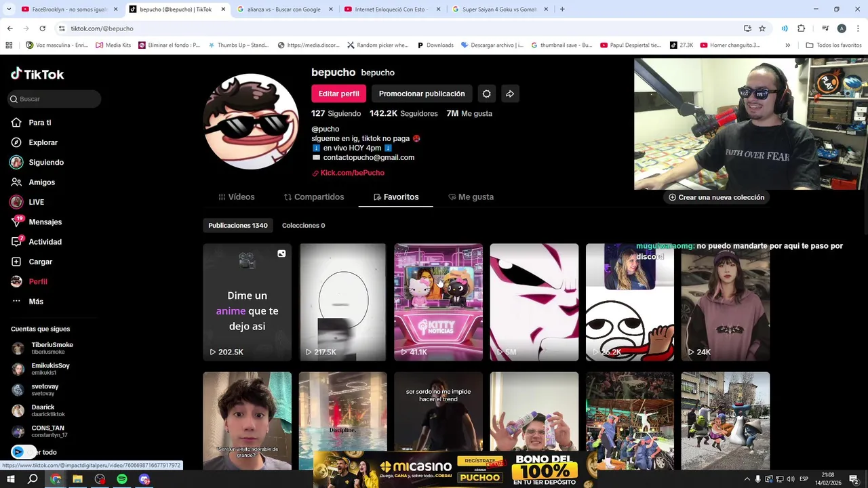Expand hidden system tray icons
Screen dimensions: 868x488
(x=747, y=479)
